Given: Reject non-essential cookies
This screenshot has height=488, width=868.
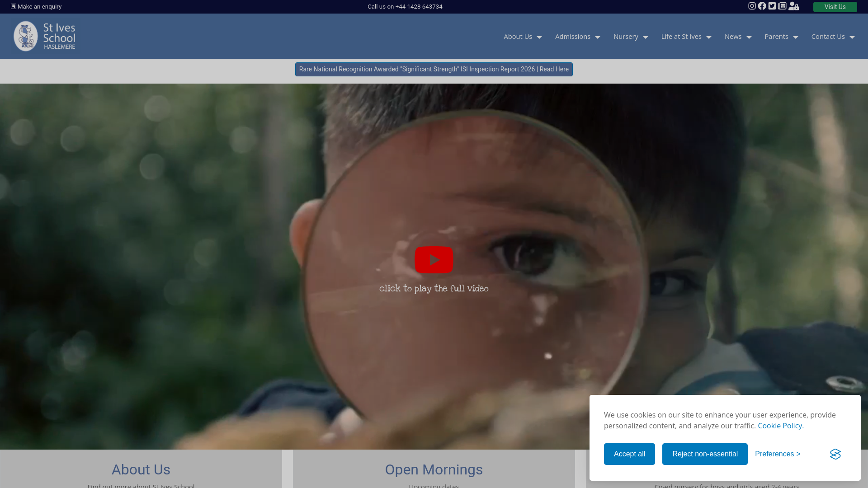Looking at the screenshot, I should click(705, 454).
